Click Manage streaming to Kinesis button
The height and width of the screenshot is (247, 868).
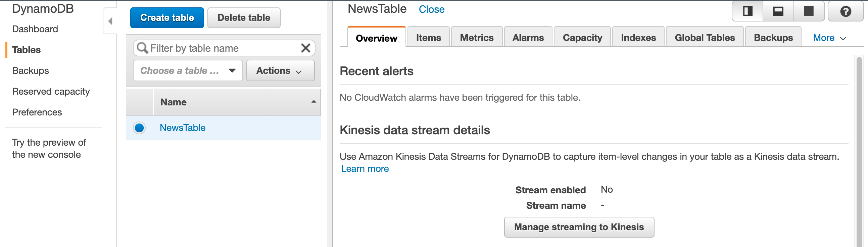[579, 227]
